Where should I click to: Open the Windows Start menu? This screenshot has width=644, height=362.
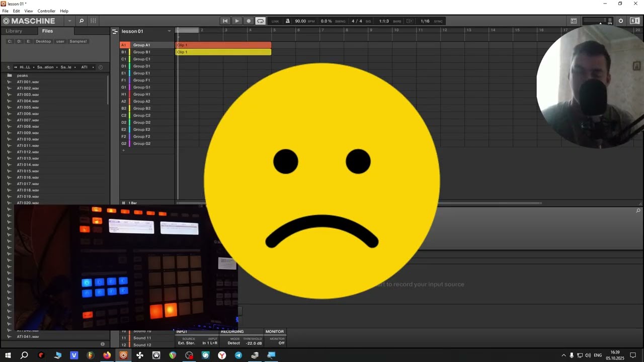click(8, 355)
